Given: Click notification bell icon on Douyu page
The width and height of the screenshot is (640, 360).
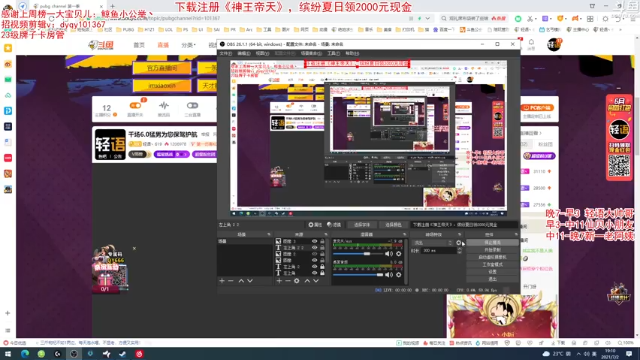Looking at the screenshot, I should point(531,42).
